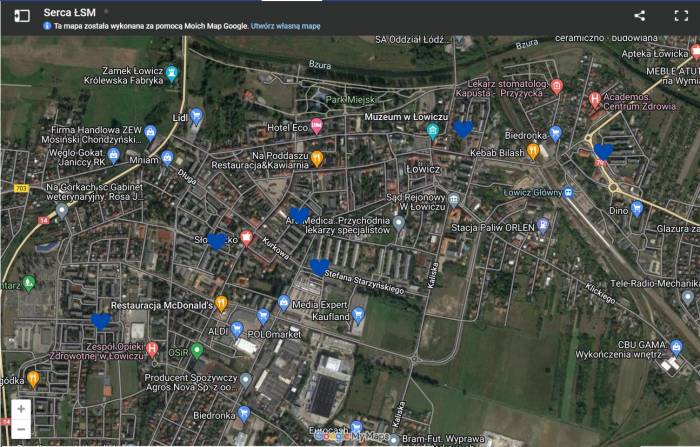This screenshot has height=447, width=700.
Task: View the map in fullscreen
Action: point(681,16)
